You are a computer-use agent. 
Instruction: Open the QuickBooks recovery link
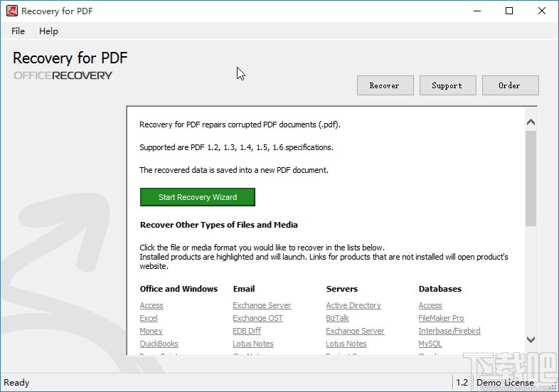(159, 344)
